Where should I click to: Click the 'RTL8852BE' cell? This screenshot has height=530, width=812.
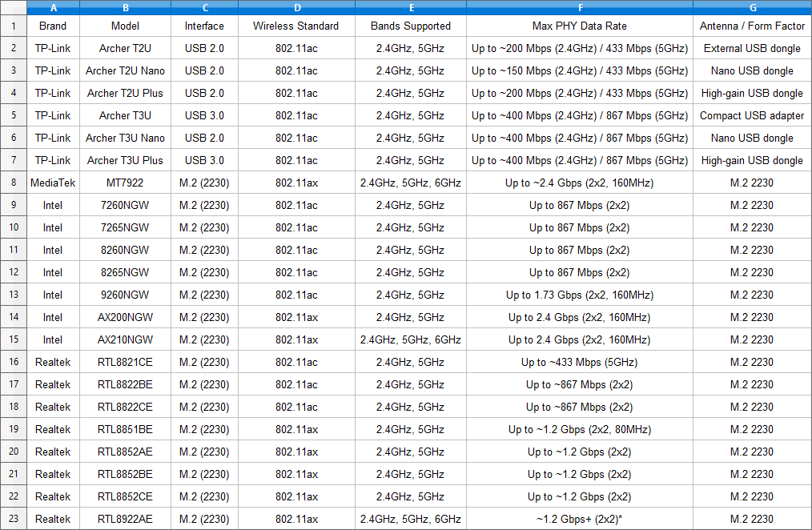pos(125,474)
